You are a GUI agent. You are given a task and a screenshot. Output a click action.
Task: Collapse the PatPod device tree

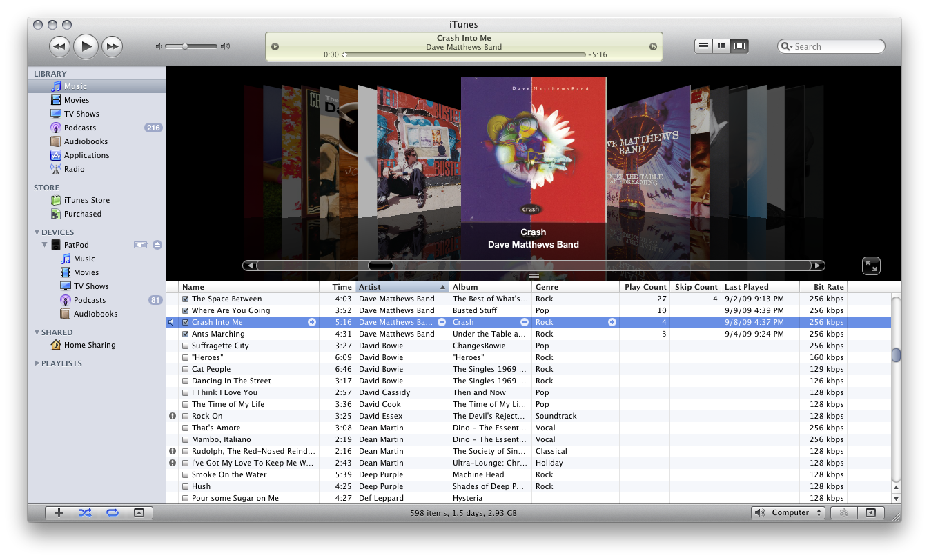[45, 245]
